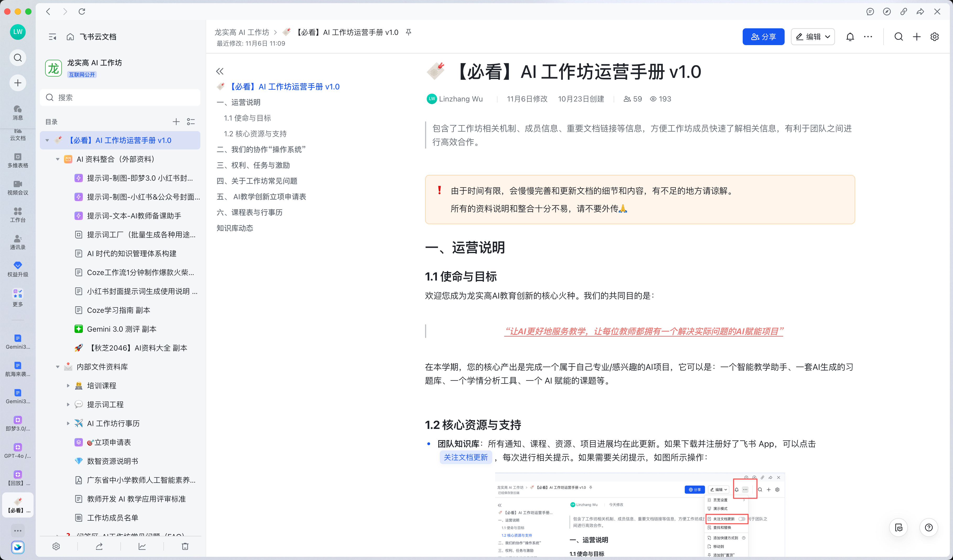Click the 搜索 input field

coord(120,98)
